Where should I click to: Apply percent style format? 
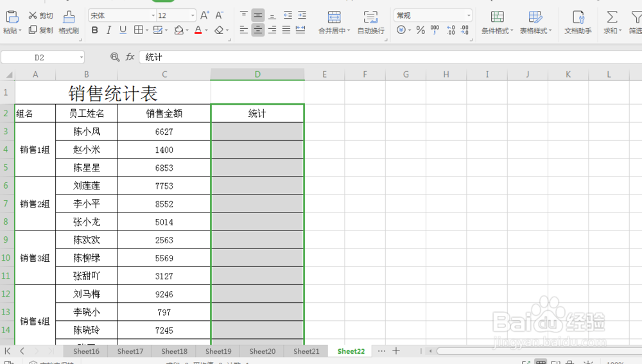coord(421,30)
